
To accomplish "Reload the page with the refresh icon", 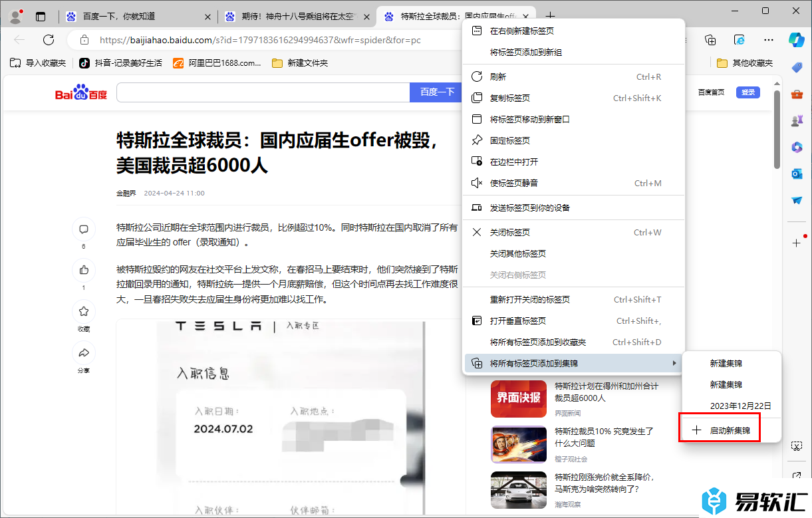I will click(x=49, y=40).
